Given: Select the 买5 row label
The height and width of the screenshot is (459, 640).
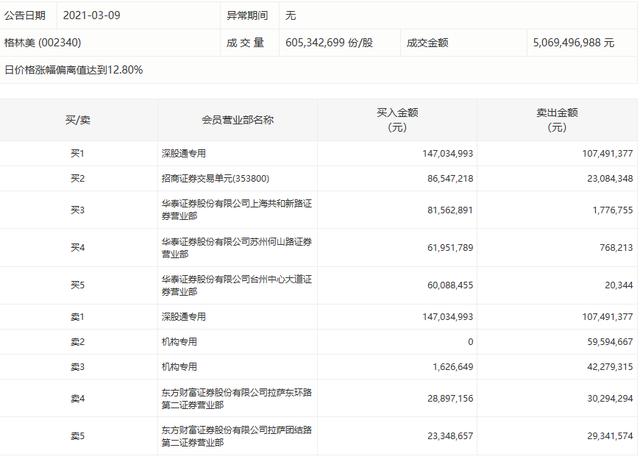Looking at the screenshot, I should [x=78, y=285].
